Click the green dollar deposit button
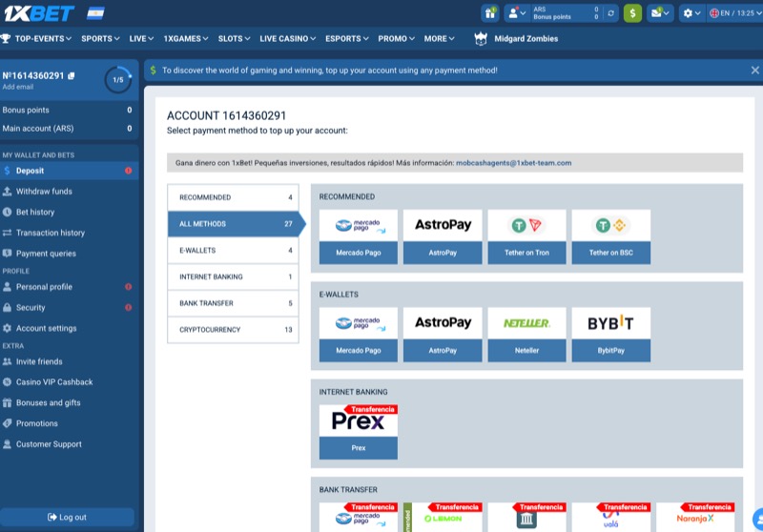 [x=632, y=13]
